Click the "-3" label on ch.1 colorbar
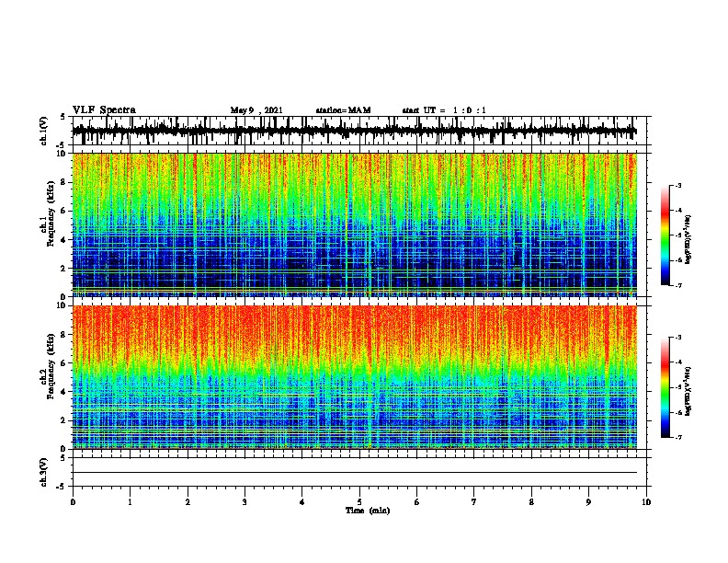The width and height of the screenshot is (728, 563). (x=678, y=186)
